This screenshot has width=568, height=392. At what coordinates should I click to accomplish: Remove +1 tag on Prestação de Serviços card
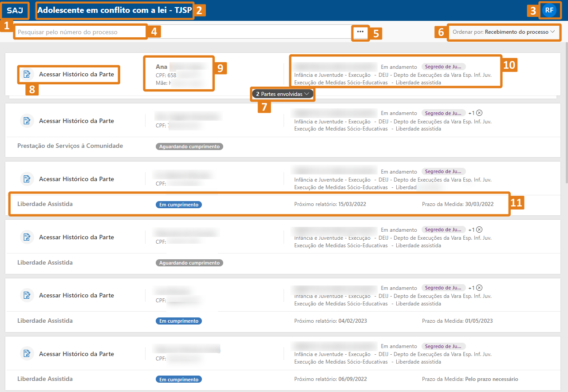pyautogui.click(x=479, y=113)
